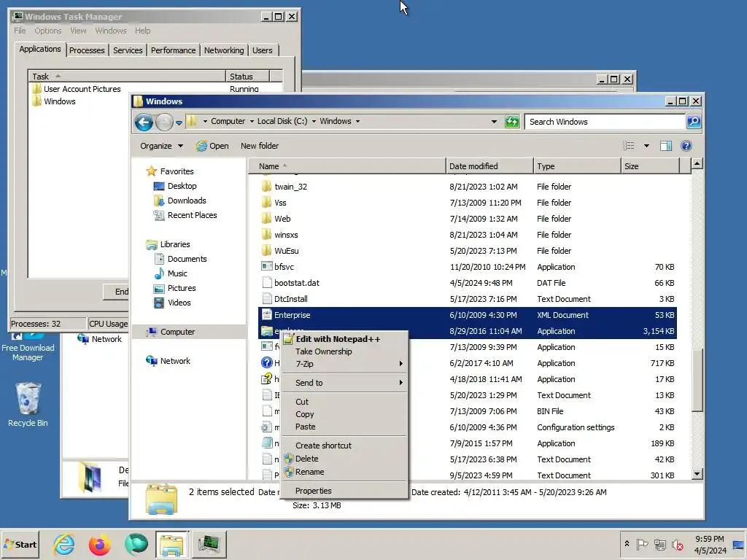Select Network in Windows explorer navigation pane

coord(175,361)
